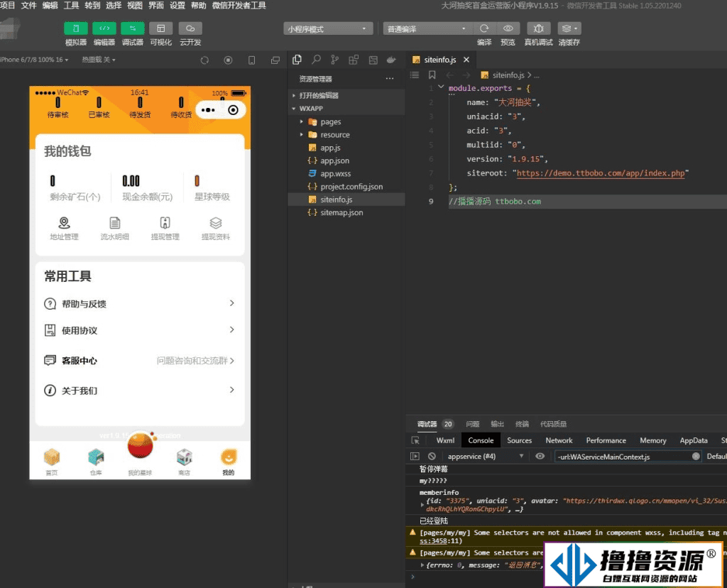The width and height of the screenshot is (727, 588).
Task: Switch to the Sources debugger tab
Action: (x=519, y=440)
